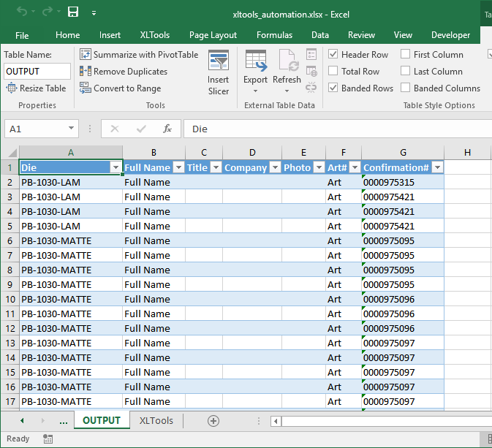
Task: Click Summarize with PivotTable
Action: [x=139, y=55]
